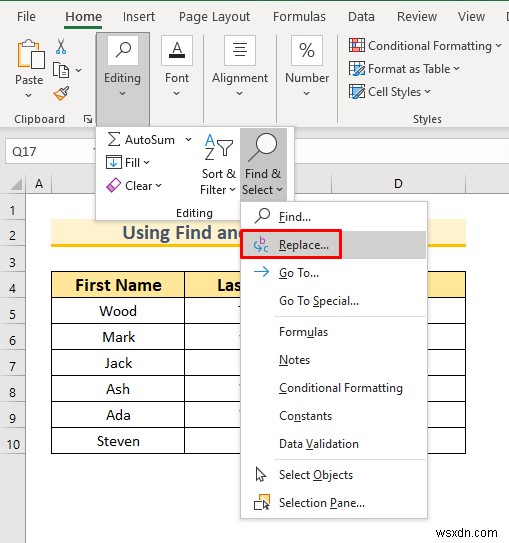Click the Font group button
Screen dimensions: 509x543
click(177, 66)
